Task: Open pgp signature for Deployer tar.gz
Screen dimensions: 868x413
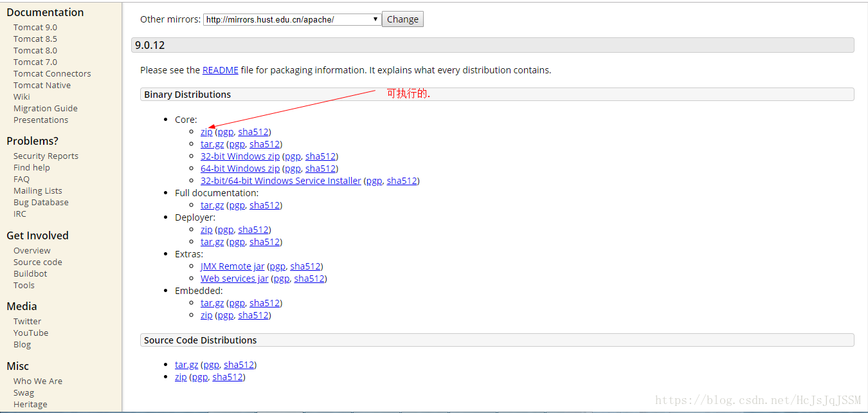Action: pyautogui.click(x=237, y=242)
